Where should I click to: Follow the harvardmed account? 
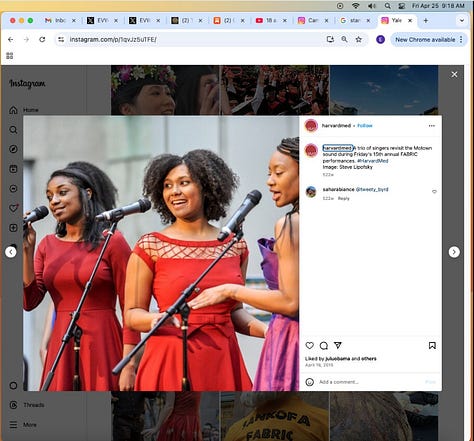click(365, 126)
